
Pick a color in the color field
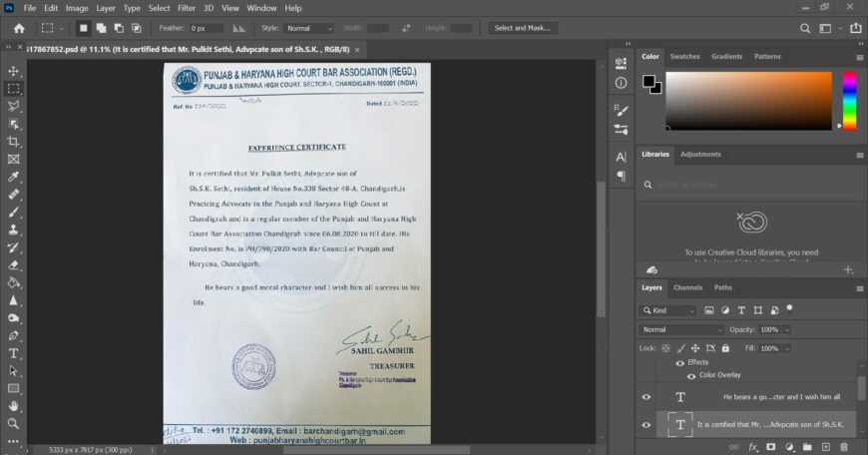pyautogui.click(x=748, y=101)
